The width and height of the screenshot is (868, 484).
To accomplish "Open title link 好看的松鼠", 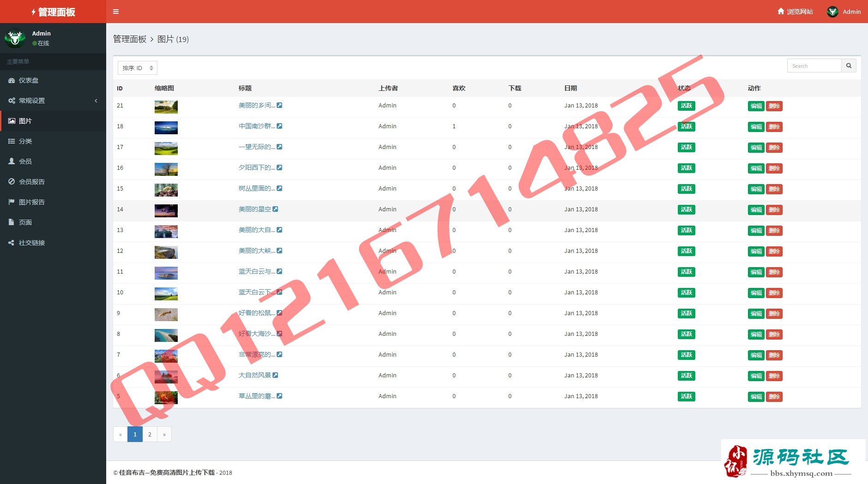I will click(x=257, y=313).
